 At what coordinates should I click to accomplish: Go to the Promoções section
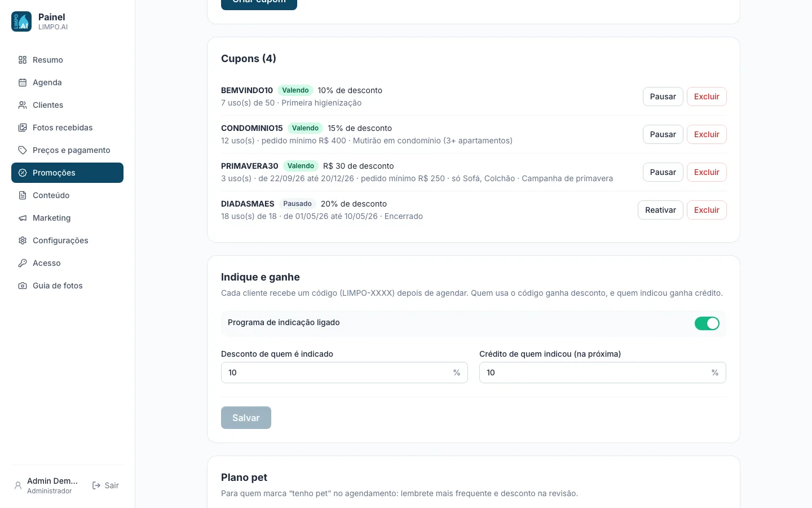pos(67,173)
